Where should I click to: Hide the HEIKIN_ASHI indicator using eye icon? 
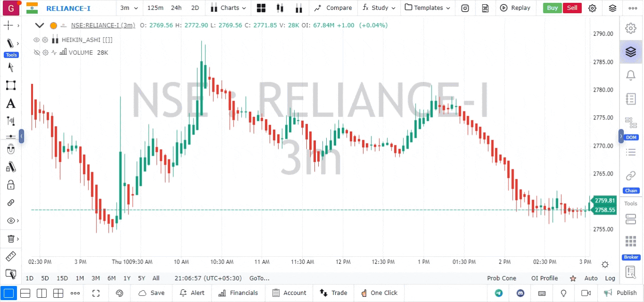click(36, 40)
